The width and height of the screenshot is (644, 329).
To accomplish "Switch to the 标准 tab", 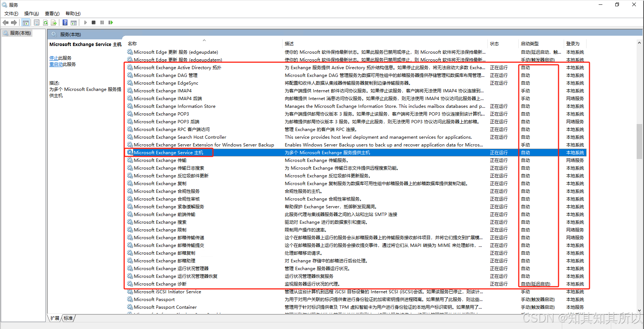I will click(68, 318).
